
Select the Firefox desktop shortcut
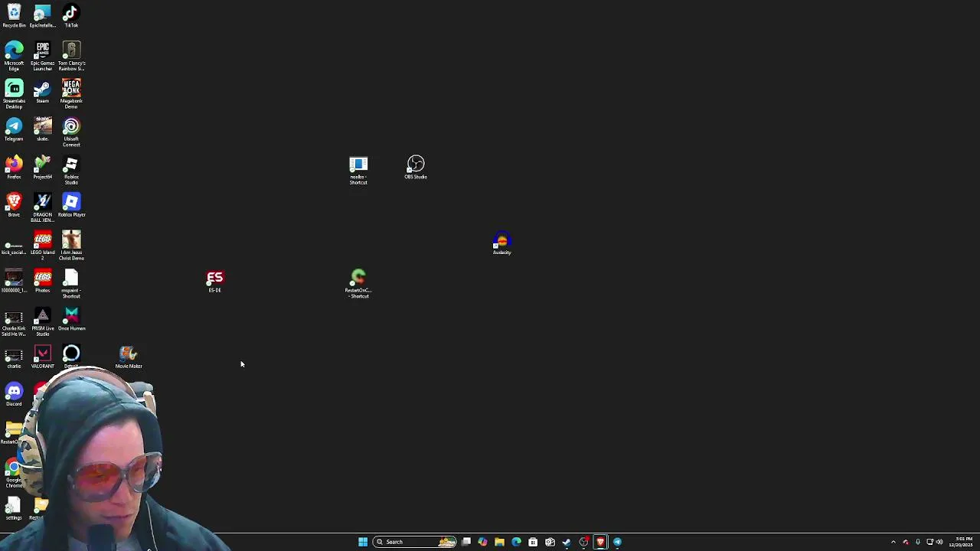coord(14,168)
